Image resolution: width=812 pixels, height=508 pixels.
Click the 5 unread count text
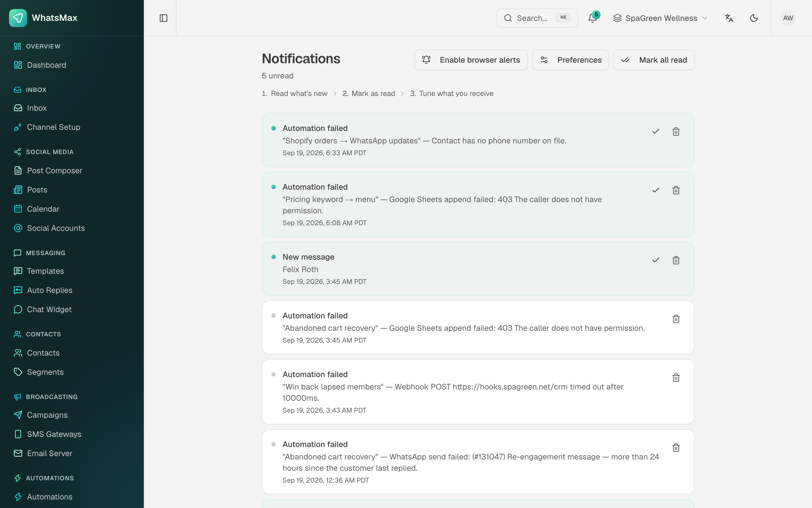click(x=277, y=76)
